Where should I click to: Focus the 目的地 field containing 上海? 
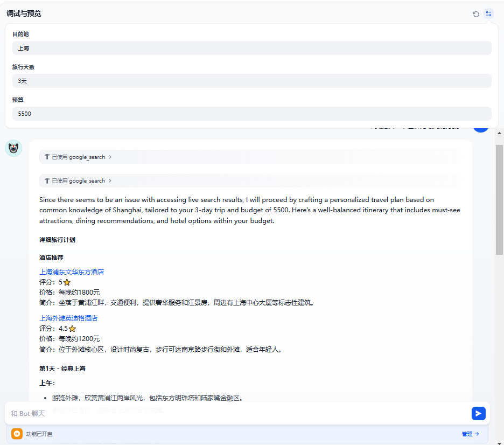251,48
